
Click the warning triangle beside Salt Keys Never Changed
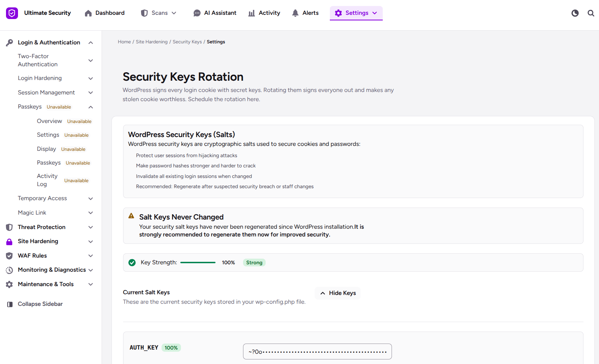click(131, 216)
